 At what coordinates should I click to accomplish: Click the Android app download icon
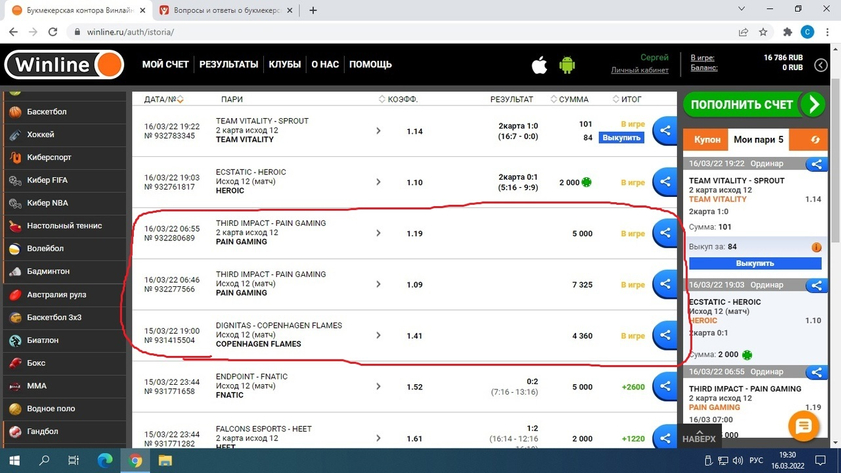coord(567,65)
